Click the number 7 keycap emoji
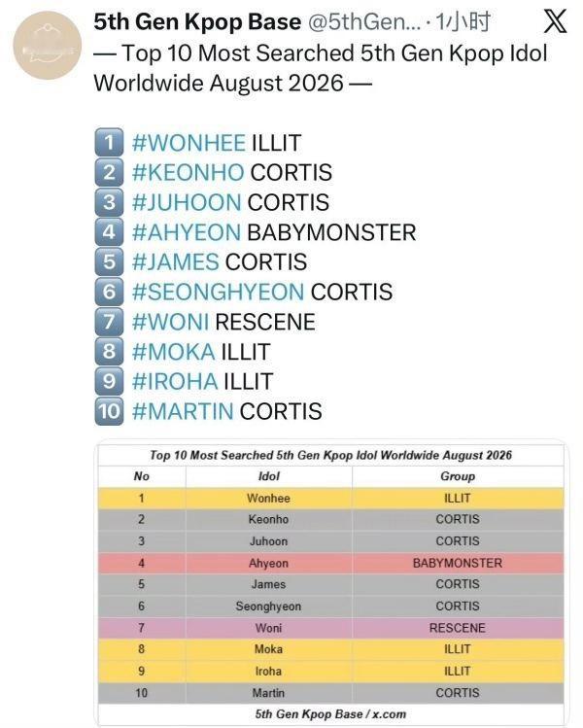Screen dimensions: 583x728 109,322
